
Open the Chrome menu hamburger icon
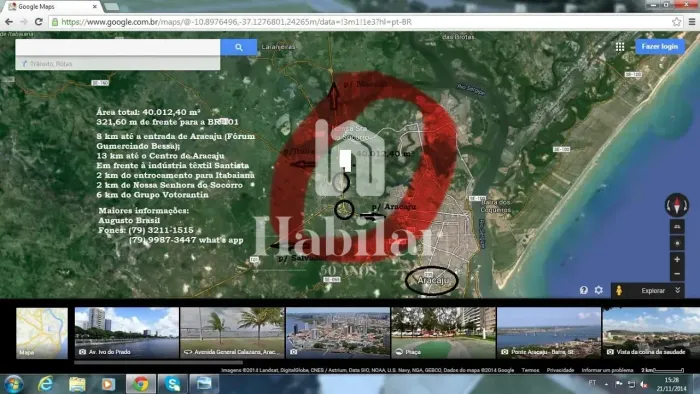click(692, 22)
